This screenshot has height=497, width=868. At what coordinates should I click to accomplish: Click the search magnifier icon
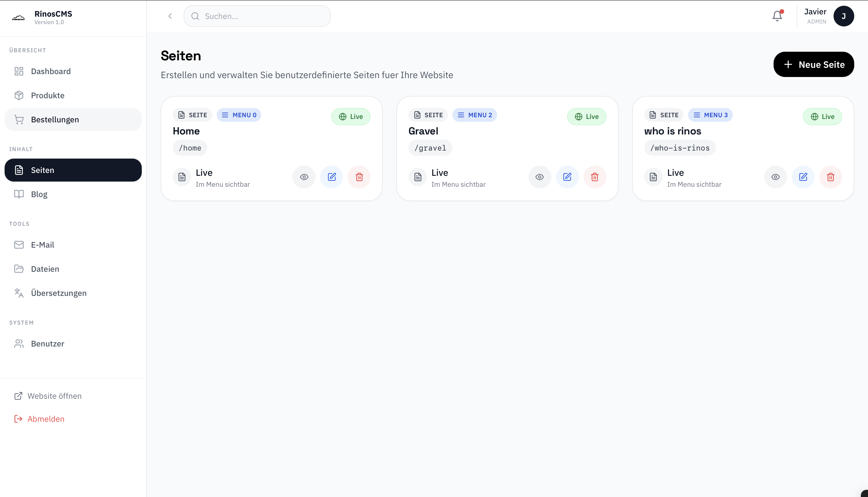pos(195,16)
